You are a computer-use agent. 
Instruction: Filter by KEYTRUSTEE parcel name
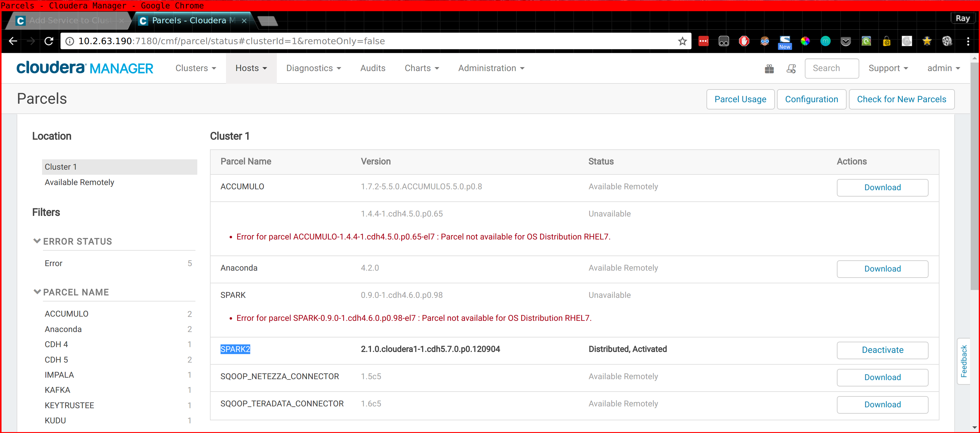tap(118, 405)
